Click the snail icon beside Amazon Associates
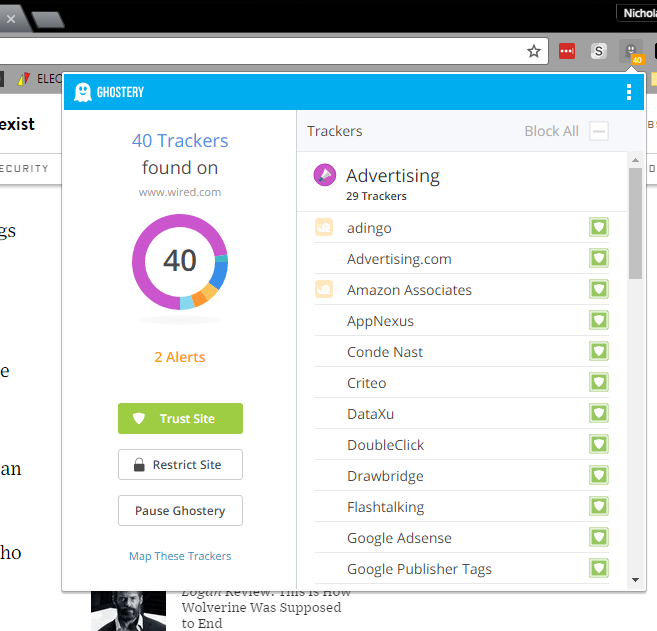This screenshot has width=657, height=631. point(324,290)
